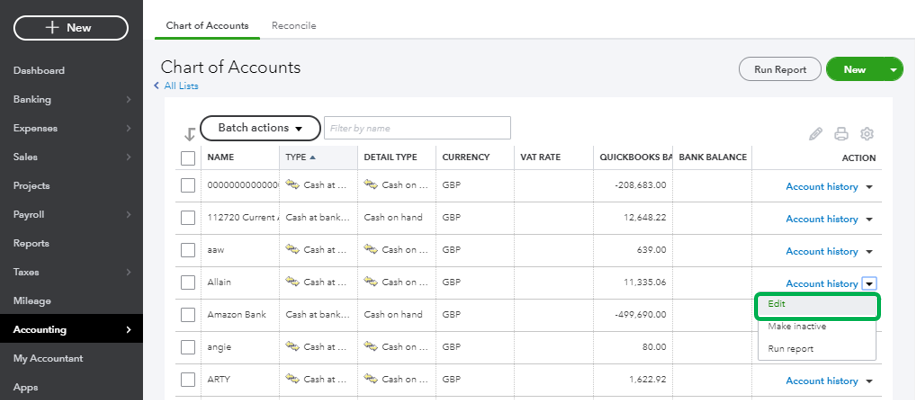Tick the select-all header checkbox

coord(188,158)
